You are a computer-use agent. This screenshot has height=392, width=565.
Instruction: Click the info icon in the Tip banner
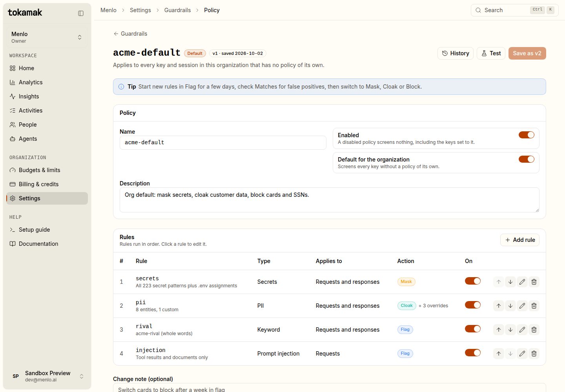pyautogui.click(x=121, y=87)
